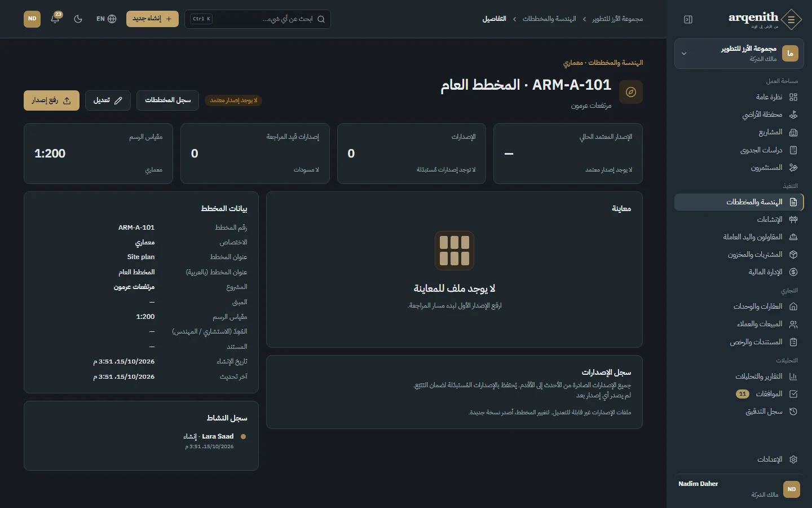Screen dimensions: 812x508
Task: Open the نظرة عامة overview icon
Action: [x=793, y=97]
